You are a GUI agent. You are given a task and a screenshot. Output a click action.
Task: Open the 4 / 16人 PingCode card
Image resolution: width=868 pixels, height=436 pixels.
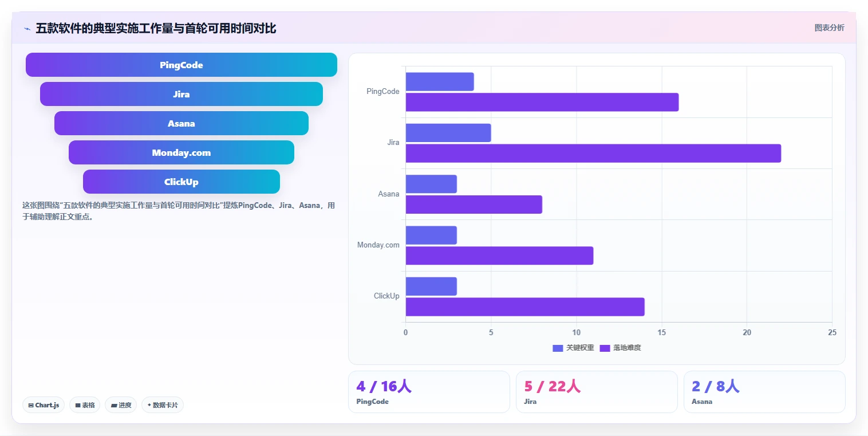pos(429,392)
